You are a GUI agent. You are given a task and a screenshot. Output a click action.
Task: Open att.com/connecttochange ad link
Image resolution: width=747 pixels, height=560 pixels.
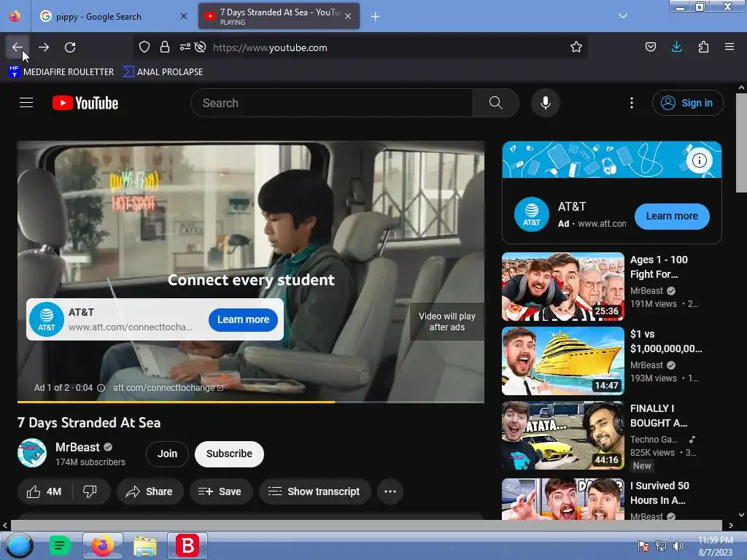tap(168, 388)
